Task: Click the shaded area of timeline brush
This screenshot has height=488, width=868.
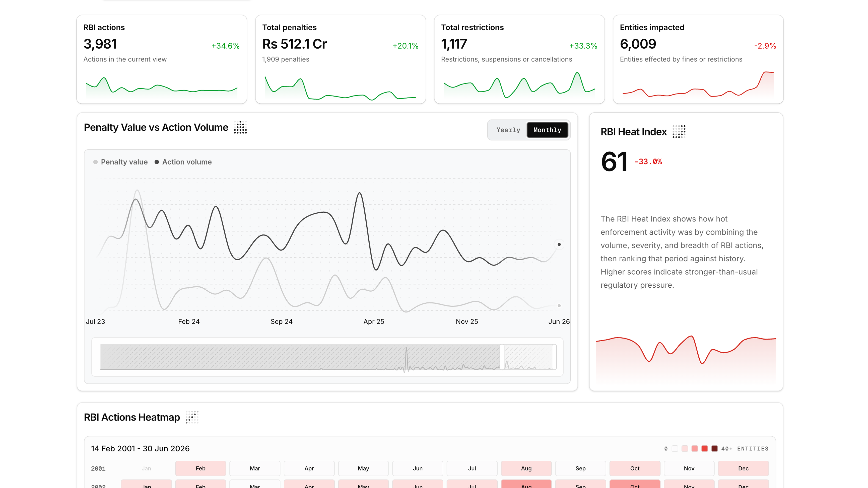Action: pyautogui.click(x=300, y=357)
